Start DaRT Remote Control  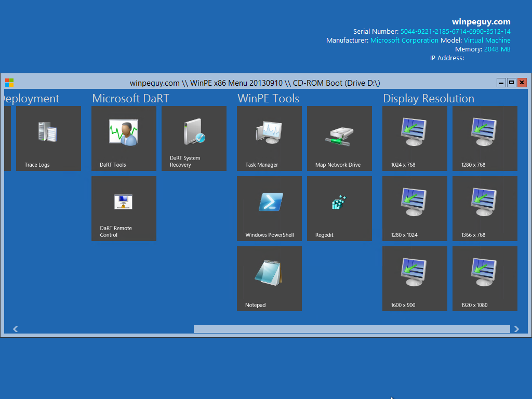tap(124, 208)
